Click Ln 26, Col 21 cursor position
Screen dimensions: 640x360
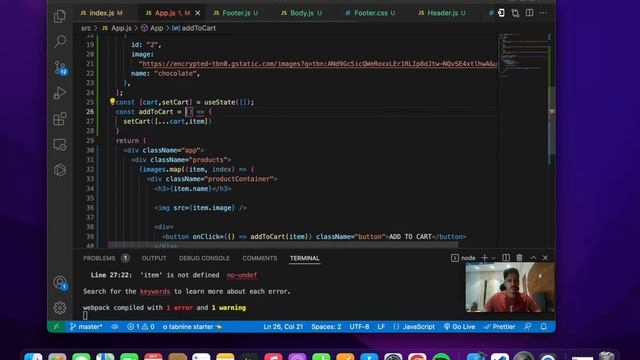(x=283, y=327)
